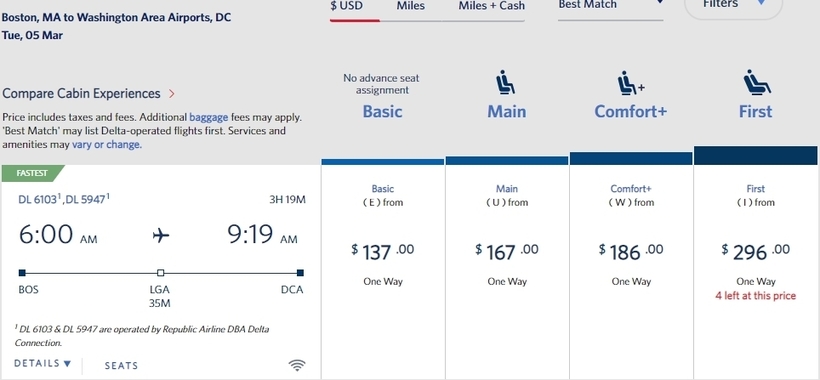Open the baggage fees link
Image resolution: width=820 pixels, height=380 pixels.
[x=209, y=118]
